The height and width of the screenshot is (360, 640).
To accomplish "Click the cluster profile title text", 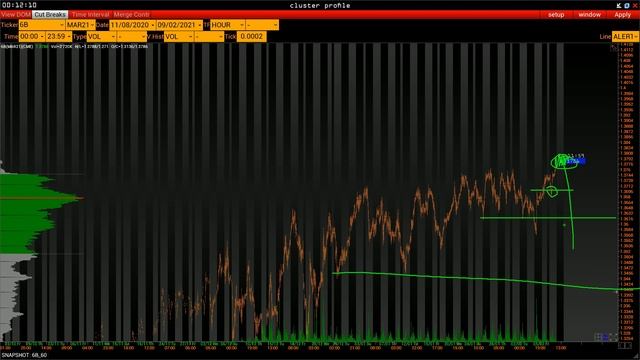I will coord(320,5).
